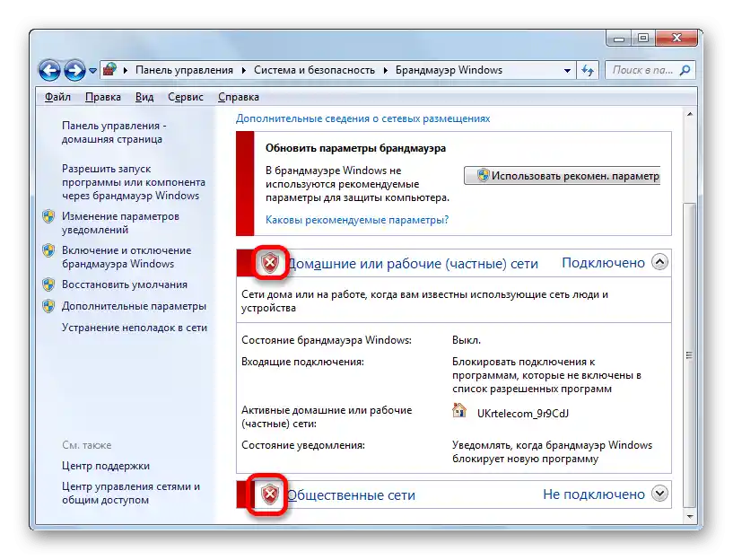The height and width of the screenshot is (560, 733).
Task: Expand the address bar history dropdown
Action: coord(567,71)
